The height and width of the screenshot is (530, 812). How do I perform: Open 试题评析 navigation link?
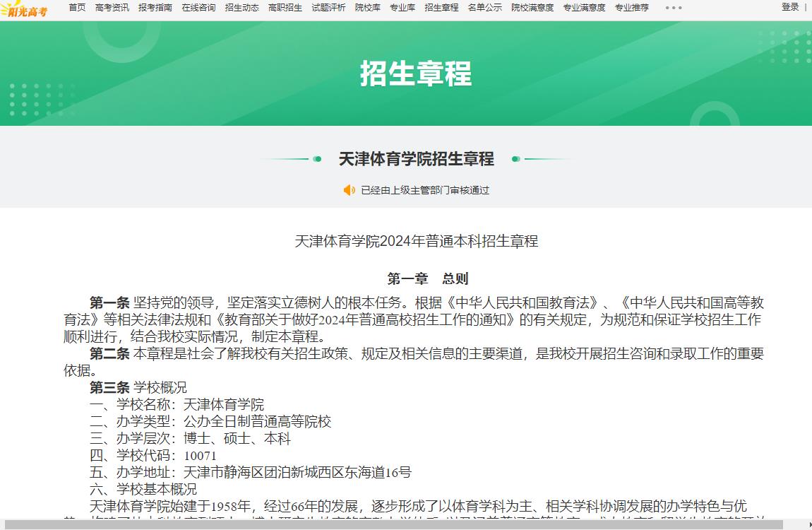328,7
